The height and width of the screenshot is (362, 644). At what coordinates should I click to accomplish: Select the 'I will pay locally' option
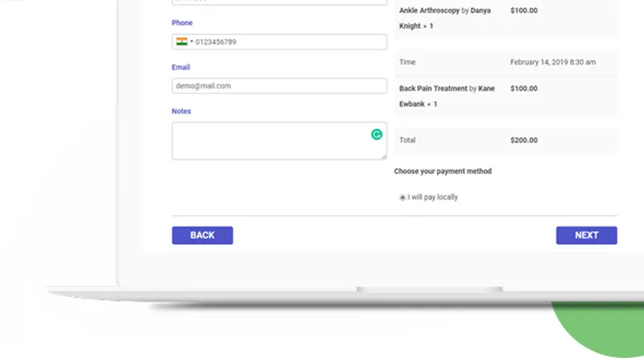click(402, 197)
